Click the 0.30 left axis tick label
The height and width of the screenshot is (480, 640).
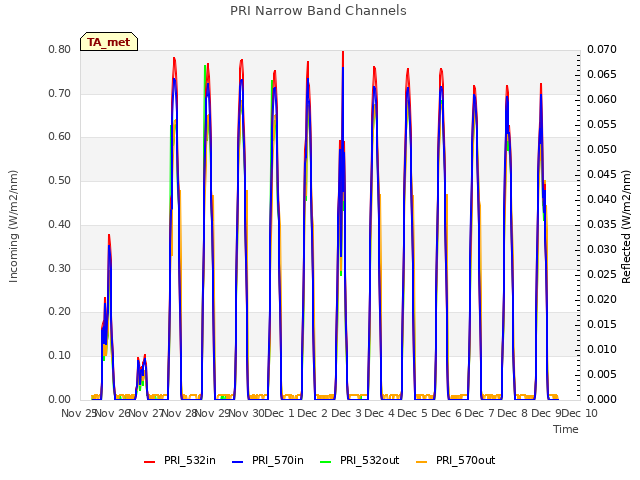[60, 269]
